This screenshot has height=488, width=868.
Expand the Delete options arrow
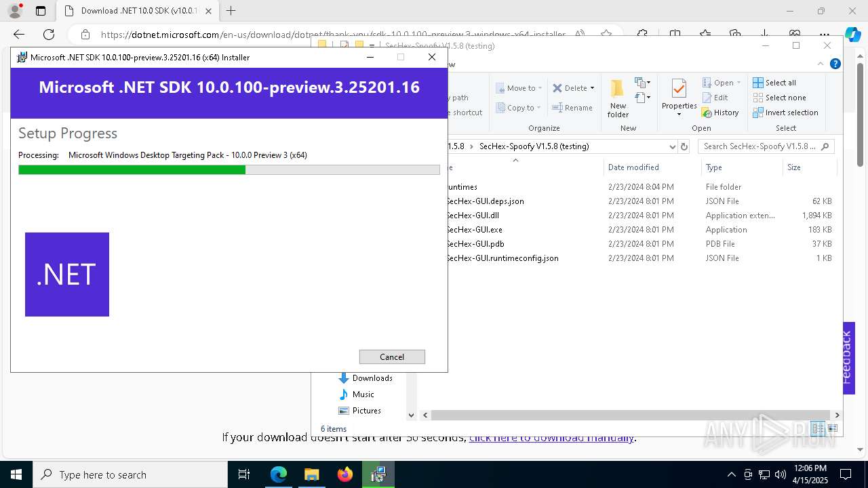[592, 88]
